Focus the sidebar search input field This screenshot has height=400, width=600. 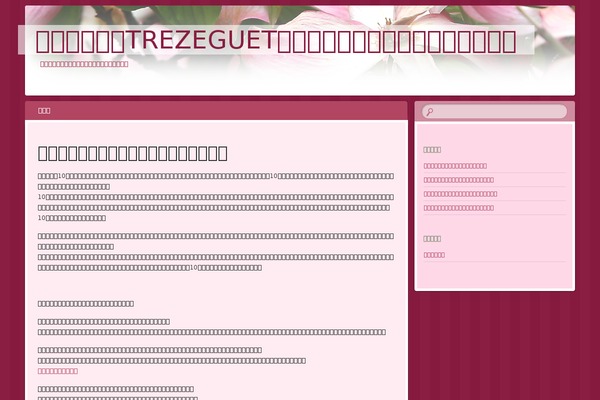click(494, 111)
